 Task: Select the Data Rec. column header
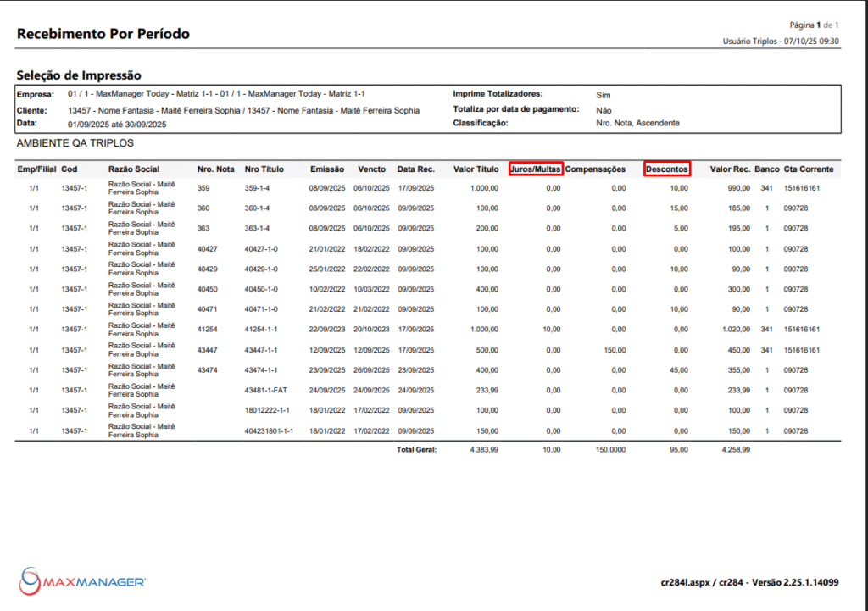point(415,169)
